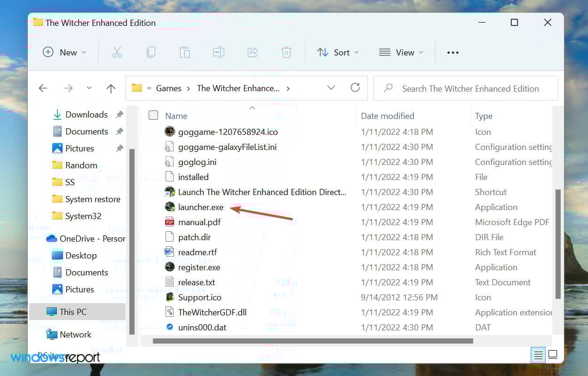Select goggame-galaxyFileList.ini file name
This screenshot has width=588, height=376.
pos(227,147)
